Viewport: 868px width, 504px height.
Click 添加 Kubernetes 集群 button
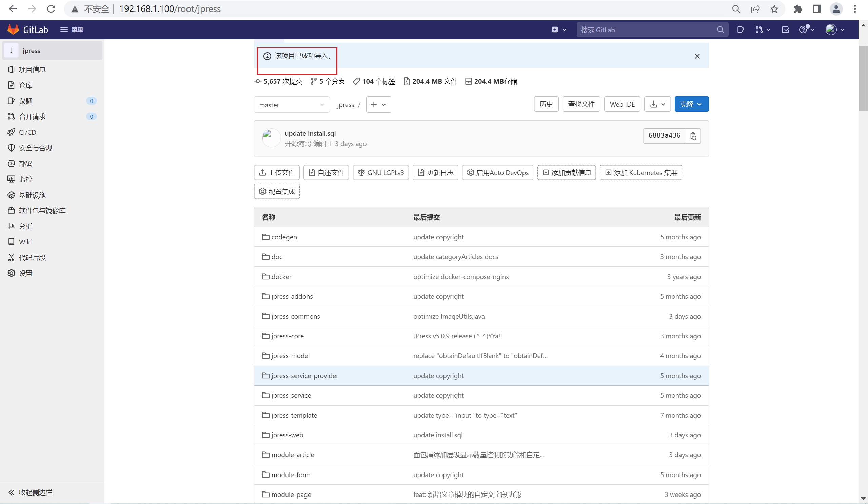point(641,172)
